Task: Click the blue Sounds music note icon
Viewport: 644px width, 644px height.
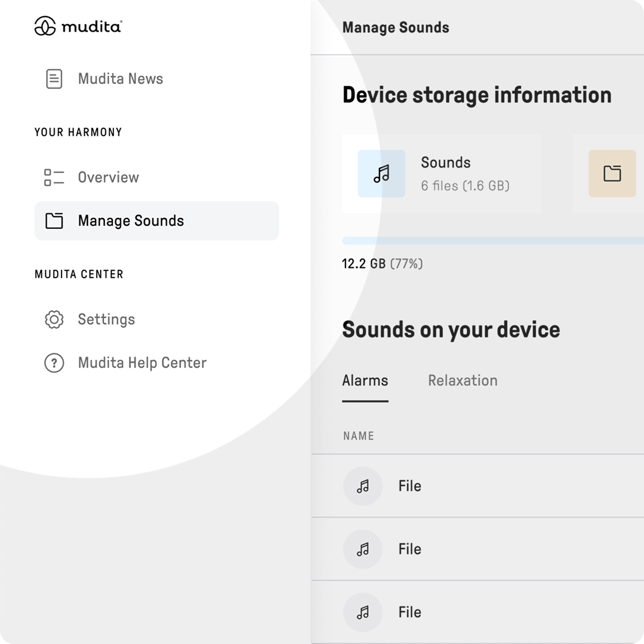Action: coord(381,174)
